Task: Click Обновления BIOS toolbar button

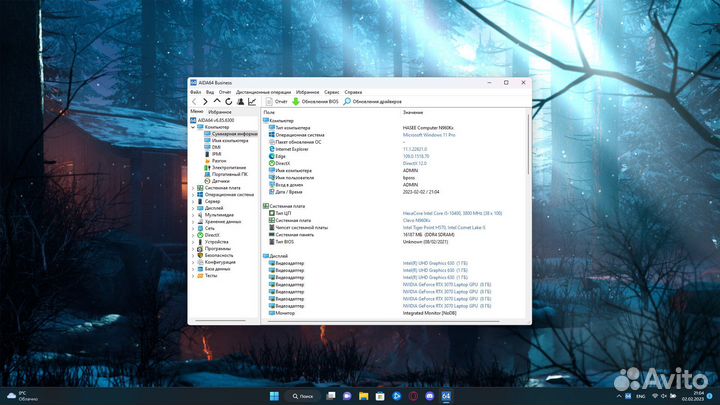Action: 315,101
